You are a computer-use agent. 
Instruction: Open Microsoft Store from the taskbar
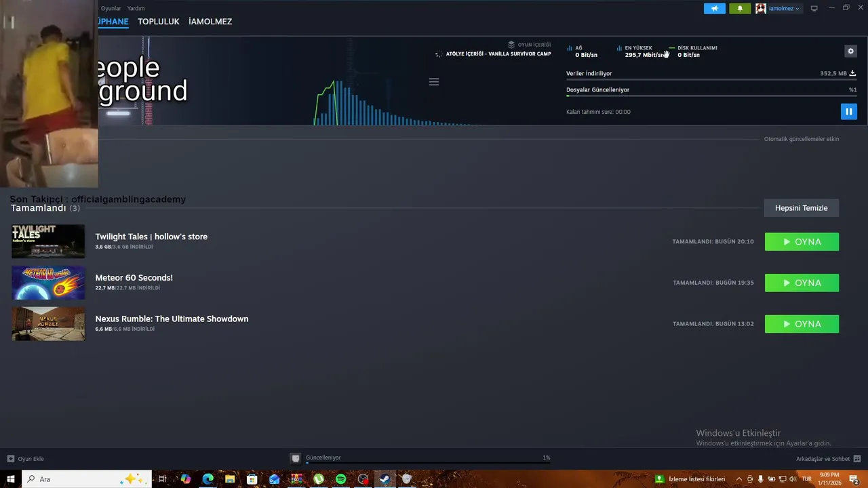click(x=252, y=479)
